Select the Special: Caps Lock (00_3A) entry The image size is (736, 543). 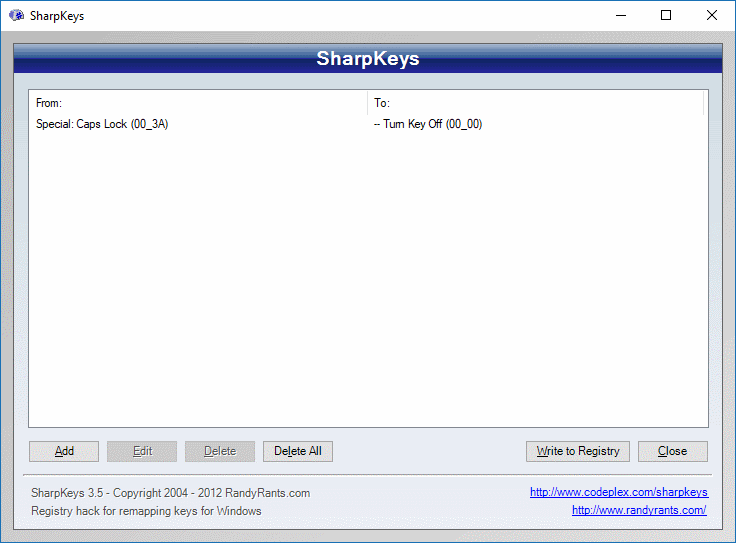tap(102, 124)
